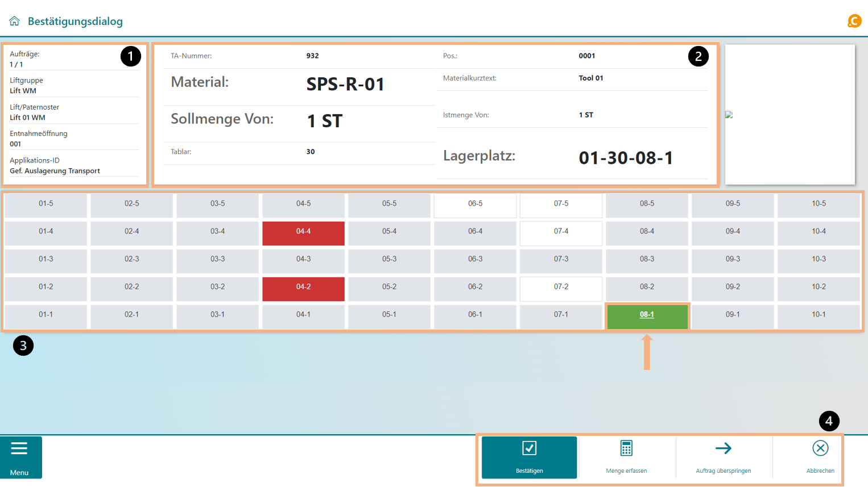868x487 pixels.
Task: Select storage cell 05-3
Action: [x=389, y=259]
